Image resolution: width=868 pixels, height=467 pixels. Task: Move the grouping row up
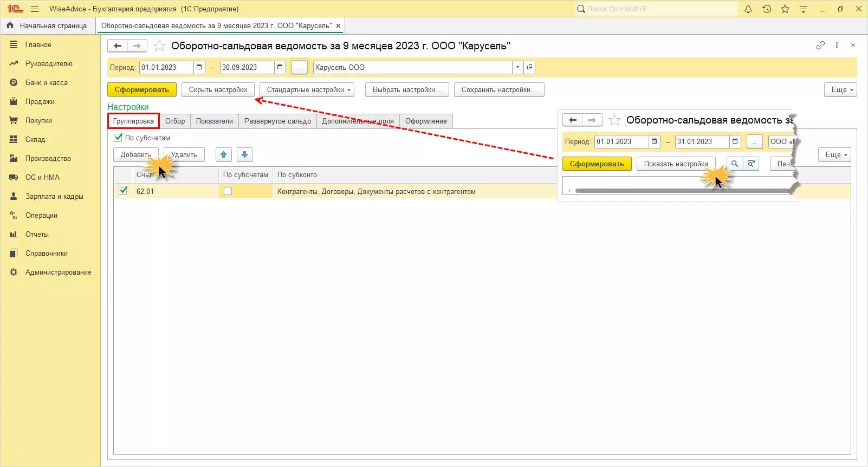pos(223,154)
